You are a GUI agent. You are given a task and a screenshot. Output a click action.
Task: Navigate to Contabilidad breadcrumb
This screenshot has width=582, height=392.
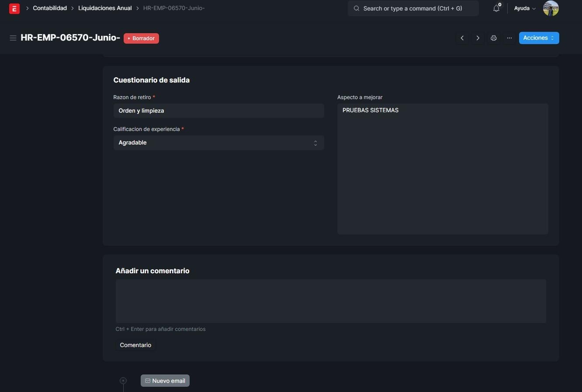[50, 8]
